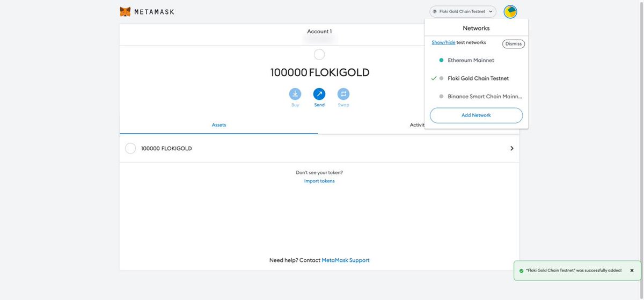Click the Account 1 name
Image resolution: width=644 pixels, height=300 pixels.
(x=319, y=31)
